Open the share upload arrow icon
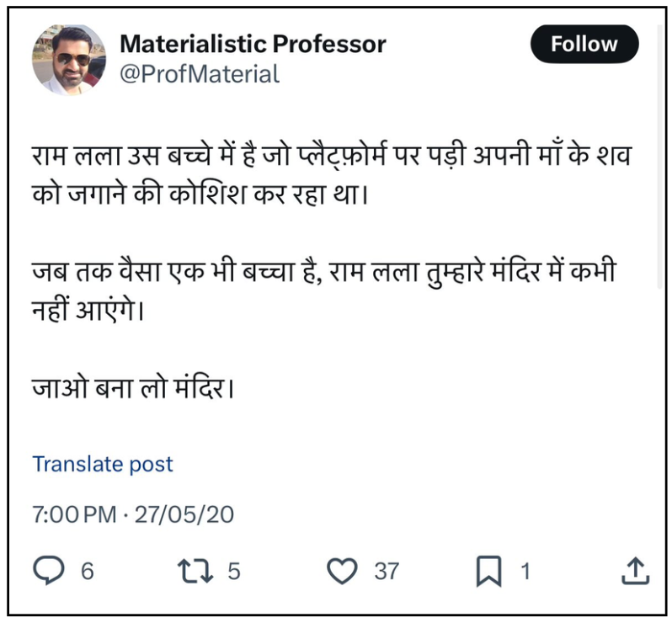Image resolution: width=672 pixels, height=623 pixels. tap(635, 572)
